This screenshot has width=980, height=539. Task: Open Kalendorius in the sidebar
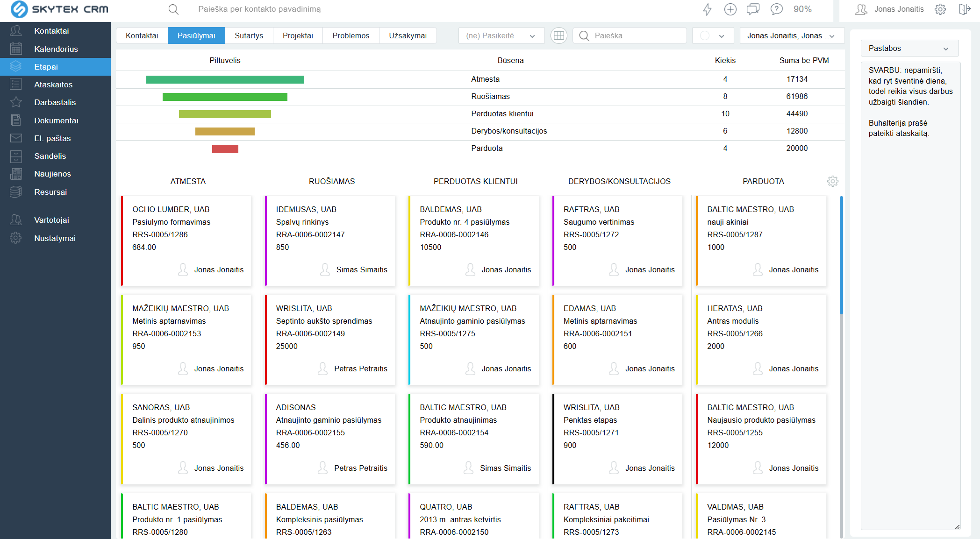pos(56,49)
